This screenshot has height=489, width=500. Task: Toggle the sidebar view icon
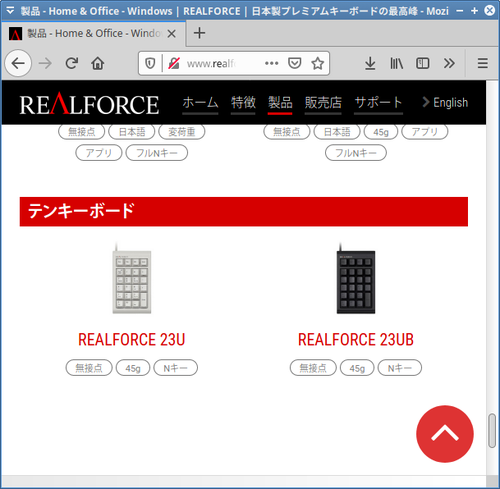422,63
